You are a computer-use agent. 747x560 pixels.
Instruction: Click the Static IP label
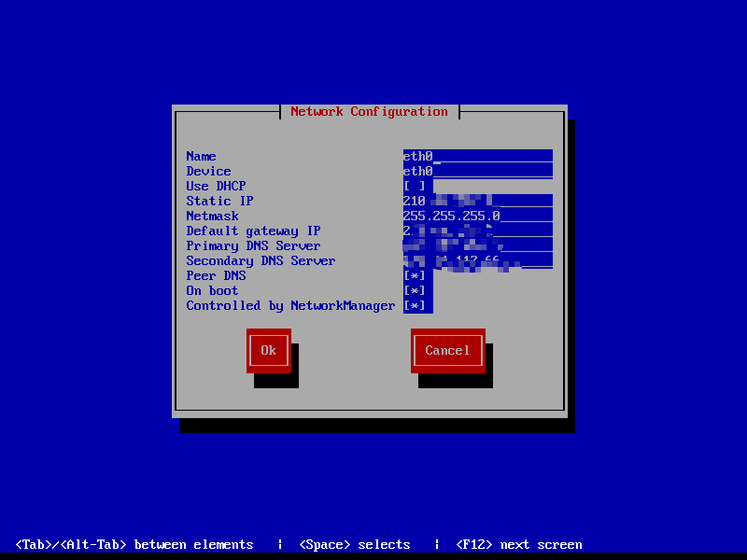coord(219,201)
